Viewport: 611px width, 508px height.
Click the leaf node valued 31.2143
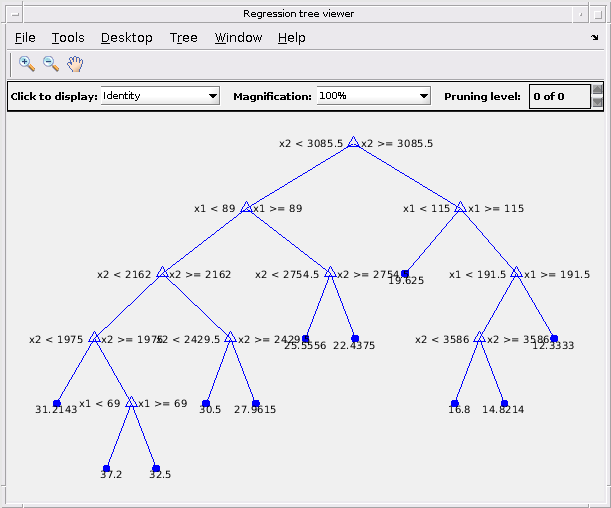pyautogui.click(x=57, y=403)
